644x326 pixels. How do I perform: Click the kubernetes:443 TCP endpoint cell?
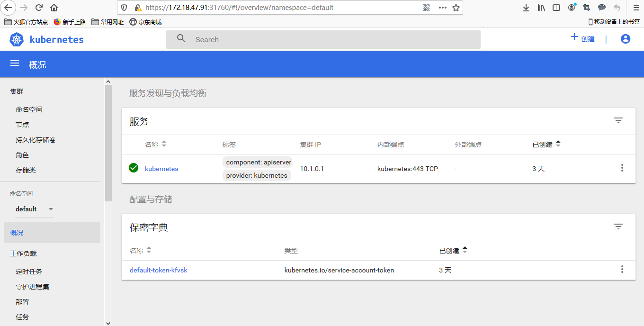408,169
